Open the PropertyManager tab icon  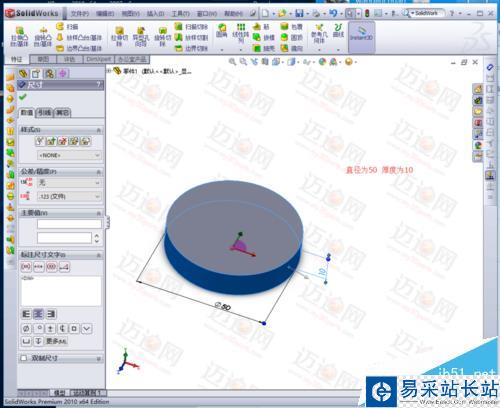(x=36, y=73)
